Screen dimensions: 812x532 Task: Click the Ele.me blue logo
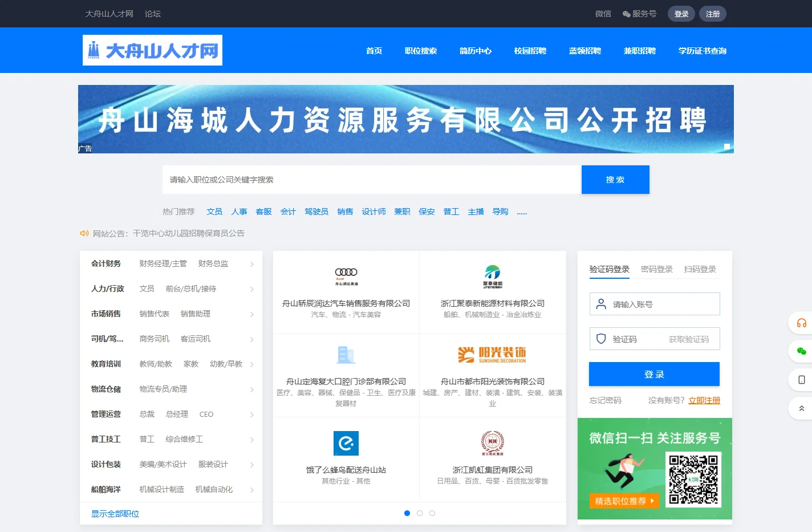click(x=346, y=443)
